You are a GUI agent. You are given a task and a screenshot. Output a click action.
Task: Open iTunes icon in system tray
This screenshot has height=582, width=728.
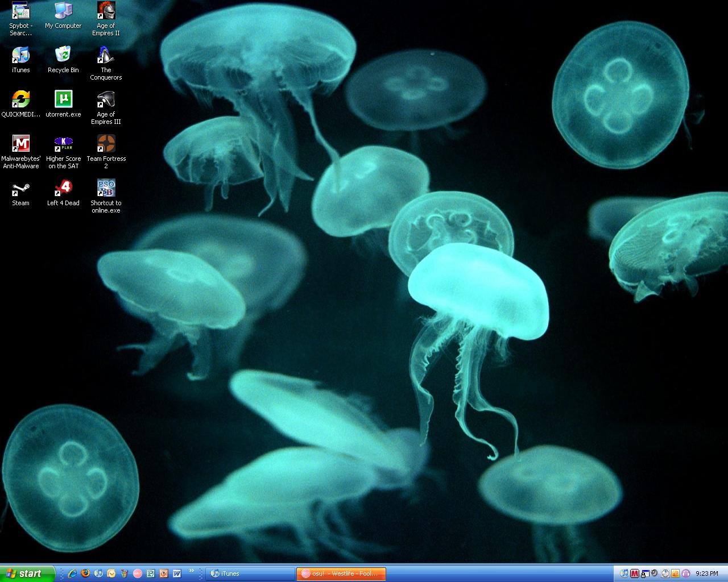624,573
